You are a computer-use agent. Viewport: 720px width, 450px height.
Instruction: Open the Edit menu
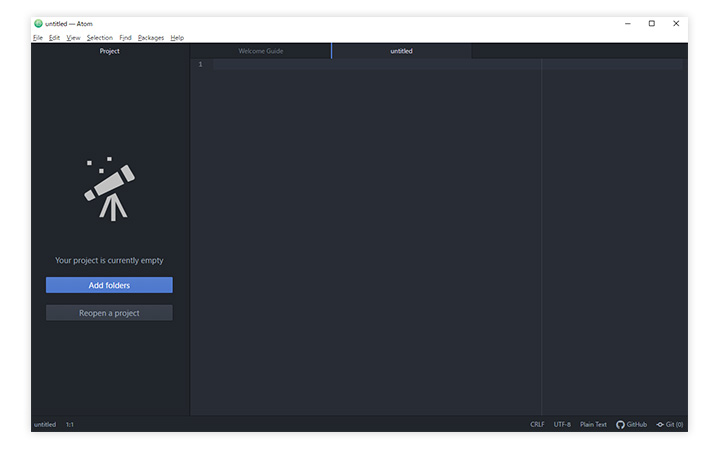pos(54,37)
